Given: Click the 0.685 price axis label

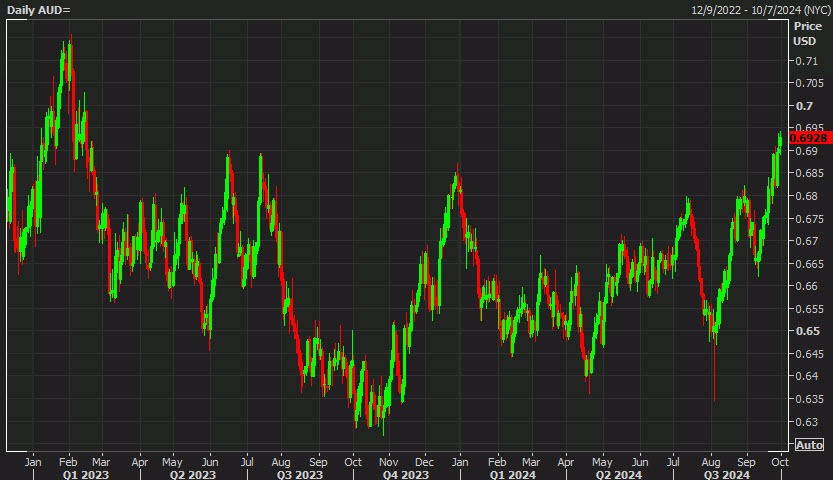Looking at the screenshot, I should (x=809, y=173).
